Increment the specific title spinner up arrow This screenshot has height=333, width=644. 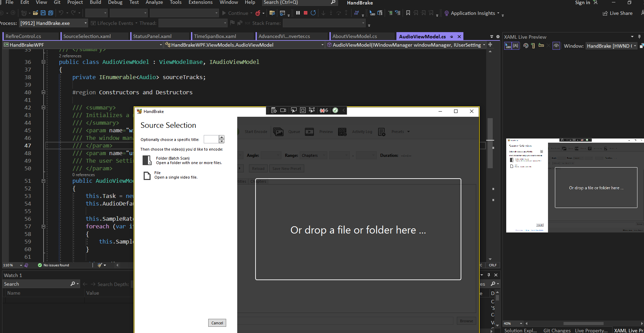[x=222, y=137]
